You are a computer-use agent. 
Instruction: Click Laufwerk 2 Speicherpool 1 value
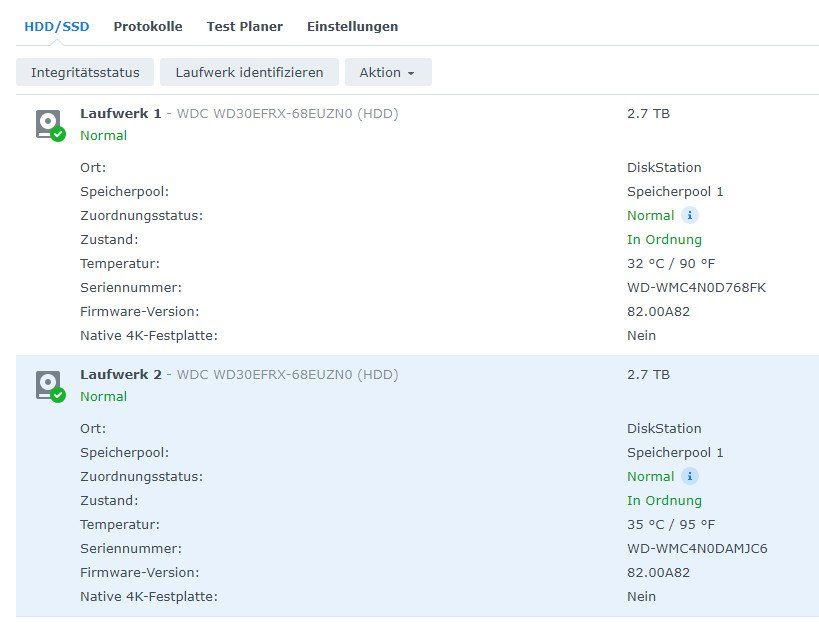coord(675,453)
